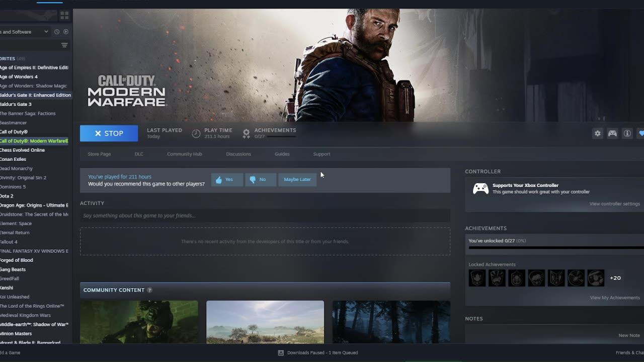Viewport: 644px width, 362px height.
Task: Select Kenshi in library list
Action: [7, 288]
